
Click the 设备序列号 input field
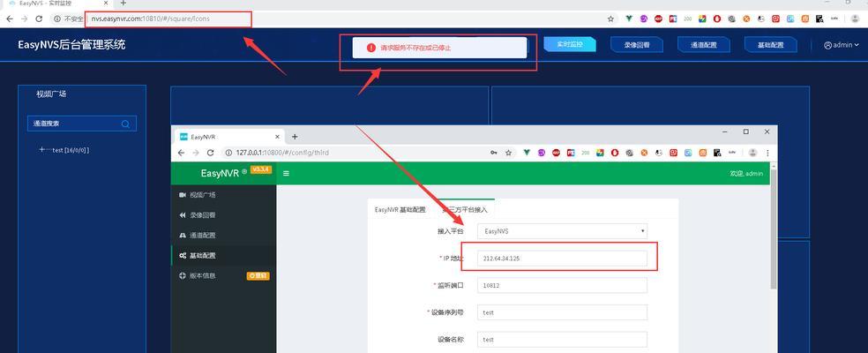click(x=563, y=312)
